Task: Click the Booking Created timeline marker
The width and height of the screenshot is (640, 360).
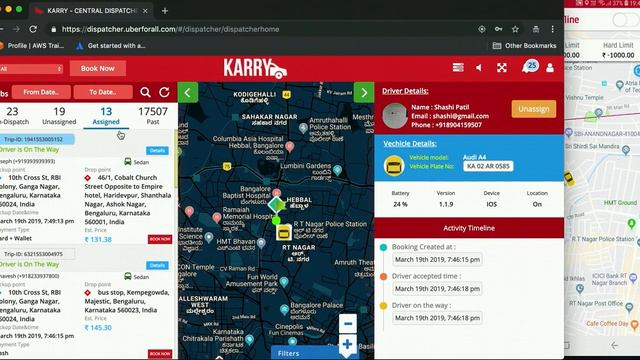Action: [383, 247]
